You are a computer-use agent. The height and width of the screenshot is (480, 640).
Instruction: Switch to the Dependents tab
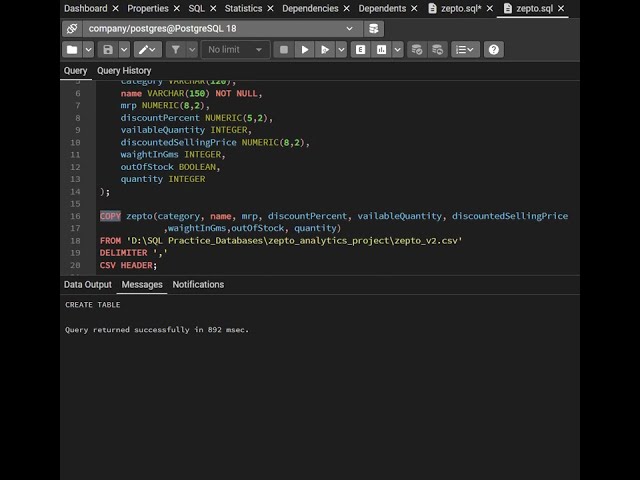382,9
